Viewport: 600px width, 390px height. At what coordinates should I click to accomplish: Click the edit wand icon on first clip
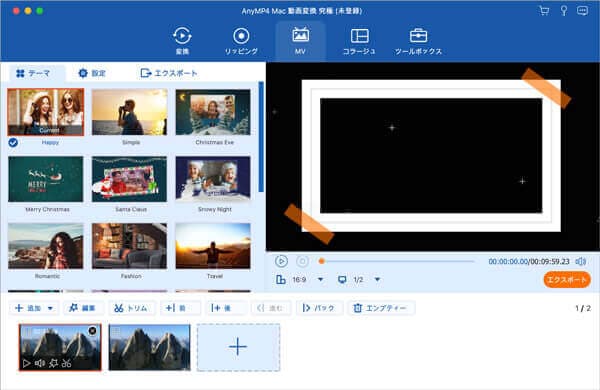(54, 363)
